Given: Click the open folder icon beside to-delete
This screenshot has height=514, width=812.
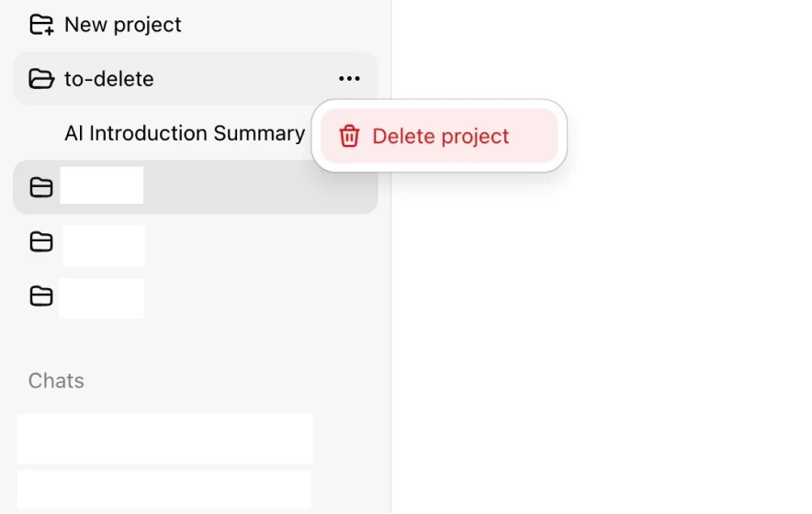Looking at the screenshot, I should click(x=41, y=79).
